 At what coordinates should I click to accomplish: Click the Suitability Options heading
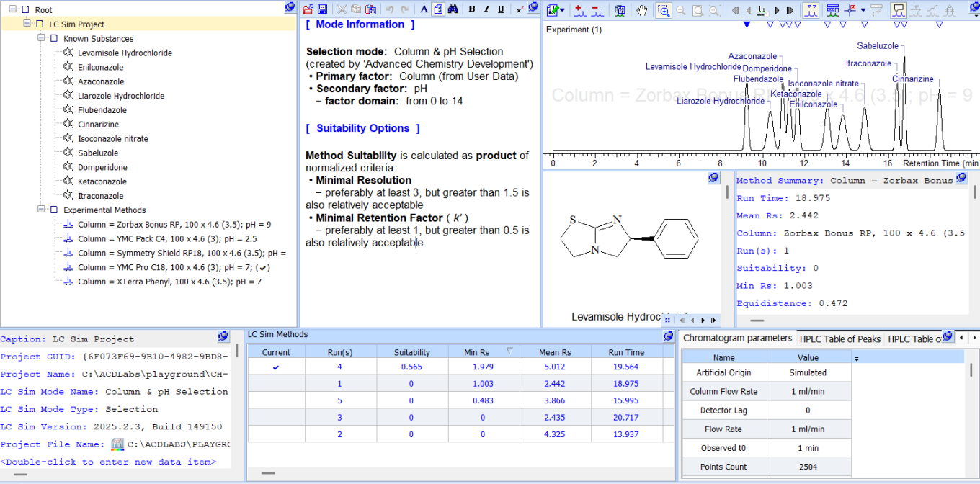point(362,128)
